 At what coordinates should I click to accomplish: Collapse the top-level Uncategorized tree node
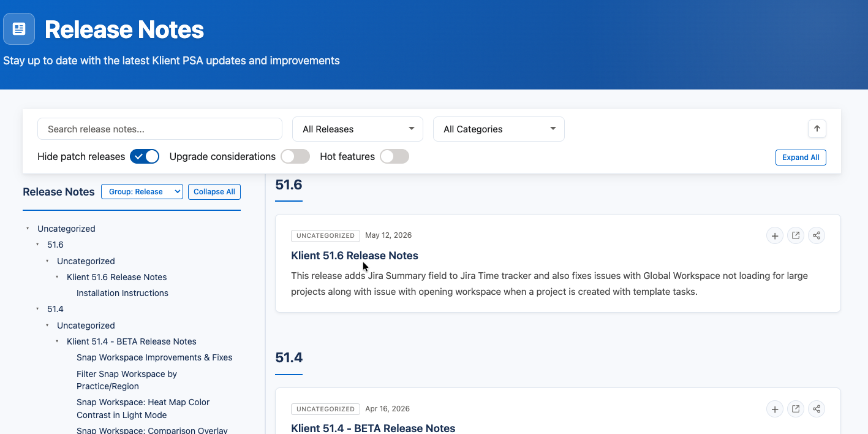pyautogui.click(x=28, y=229)
